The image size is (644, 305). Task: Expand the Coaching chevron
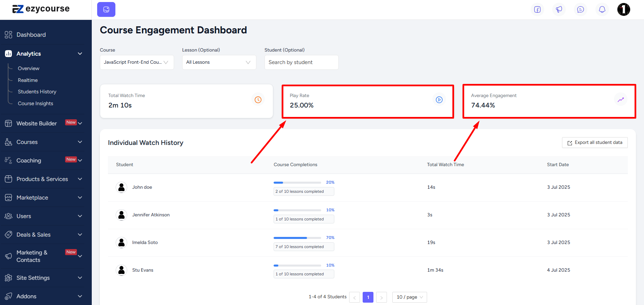click(x=80, y=160)
